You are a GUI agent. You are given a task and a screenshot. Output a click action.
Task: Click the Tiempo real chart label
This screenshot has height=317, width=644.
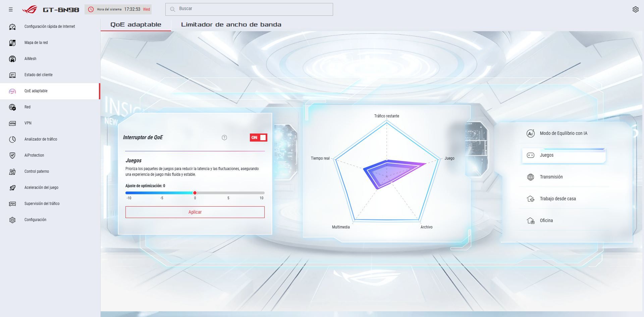pyautogui.click(x=320, y=158)
